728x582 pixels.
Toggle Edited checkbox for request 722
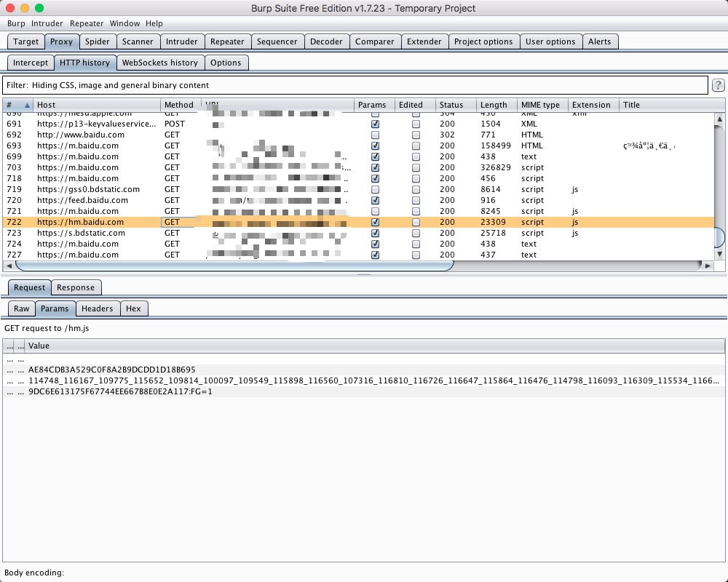[x=416, y=222]
